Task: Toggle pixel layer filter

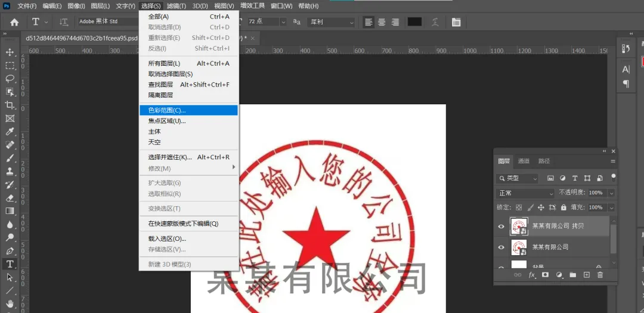Action: point(550,178)
